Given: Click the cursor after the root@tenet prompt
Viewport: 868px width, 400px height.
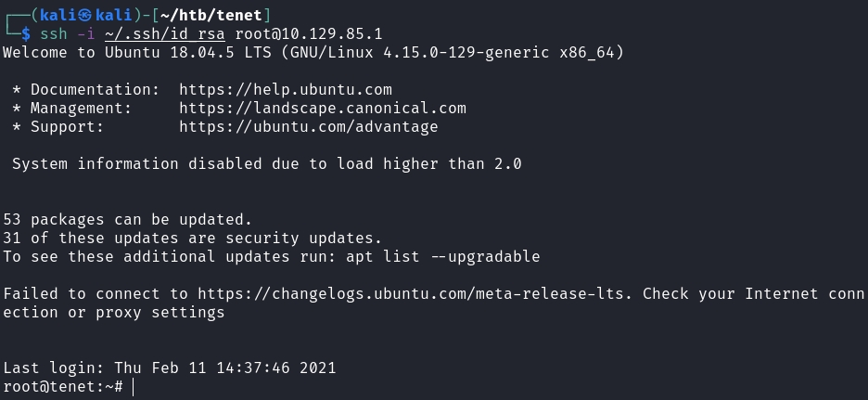Looking at the screenshot, I should click(134, 386).
